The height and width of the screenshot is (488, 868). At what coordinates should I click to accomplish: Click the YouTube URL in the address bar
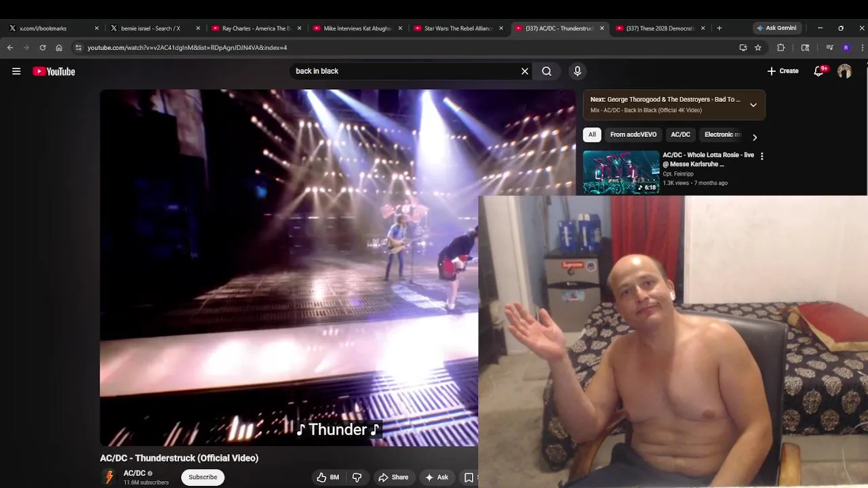[187, 47]
